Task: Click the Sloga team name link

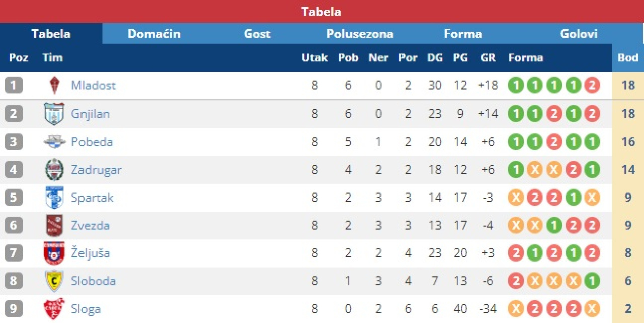Action: pos(86,309)
